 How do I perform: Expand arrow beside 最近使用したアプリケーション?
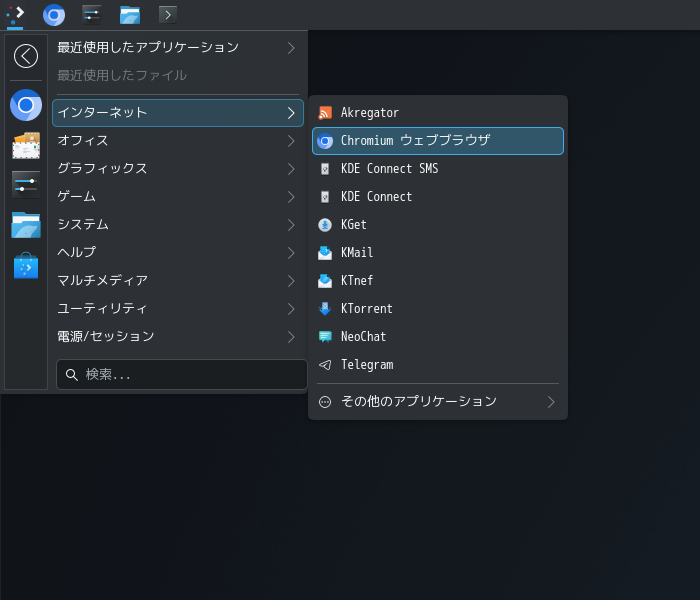click(x=291, y=48)
